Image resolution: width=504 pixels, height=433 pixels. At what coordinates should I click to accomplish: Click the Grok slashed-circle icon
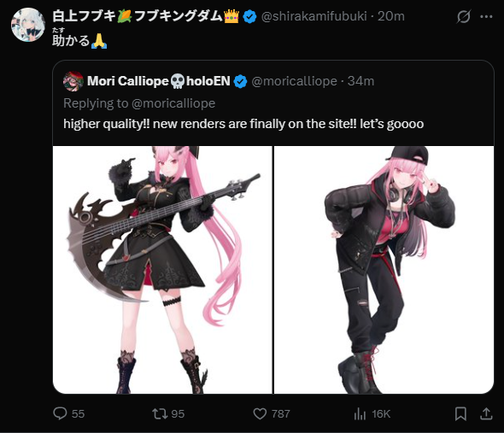pyautogui.click(x=464, y=16)
